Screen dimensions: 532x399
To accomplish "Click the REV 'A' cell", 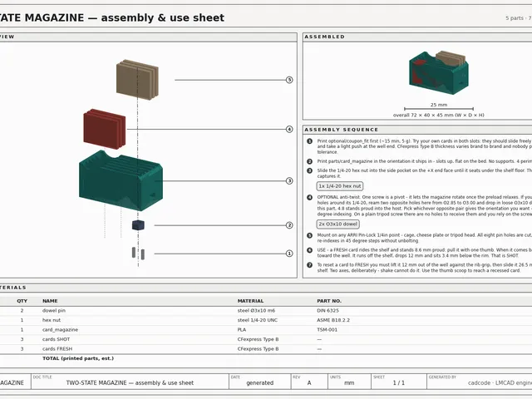I will click(309, 382).
